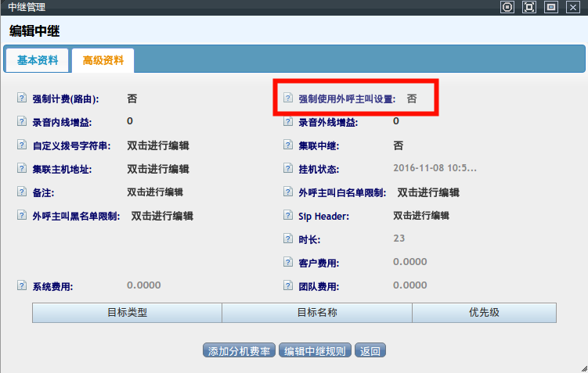
Task: Click help icon next to 录音内线增益
Action: click(x=21, y=122)
